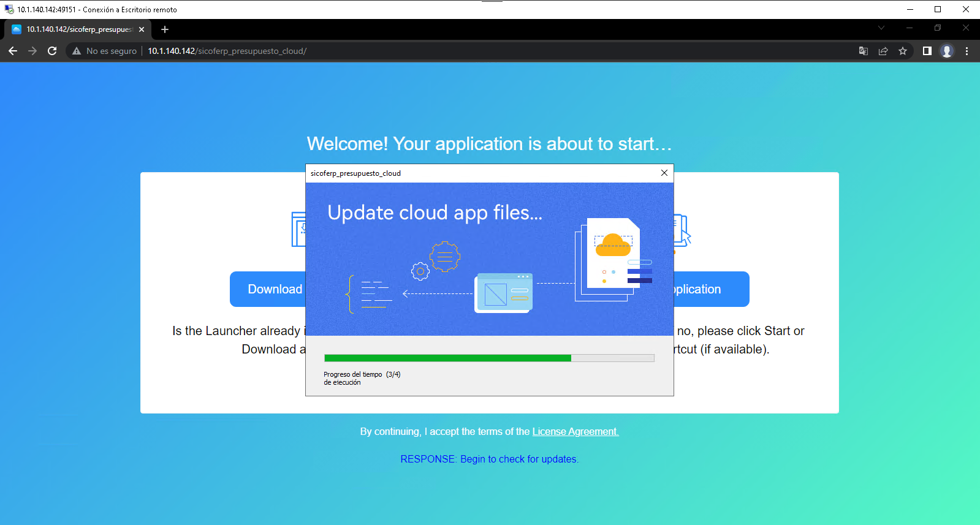Screen dimensions: 980x525
Task: Open the translate page icon
Action: point(864,51)
